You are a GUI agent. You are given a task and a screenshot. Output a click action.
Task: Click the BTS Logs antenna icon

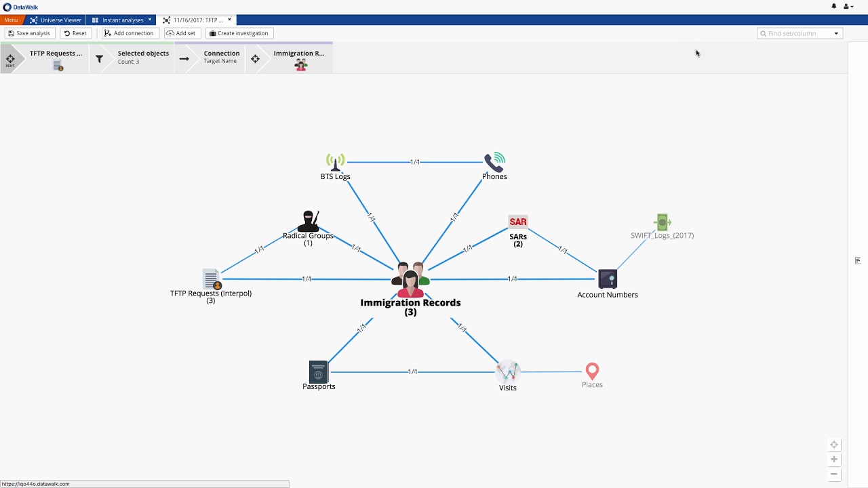coord(335,162)
